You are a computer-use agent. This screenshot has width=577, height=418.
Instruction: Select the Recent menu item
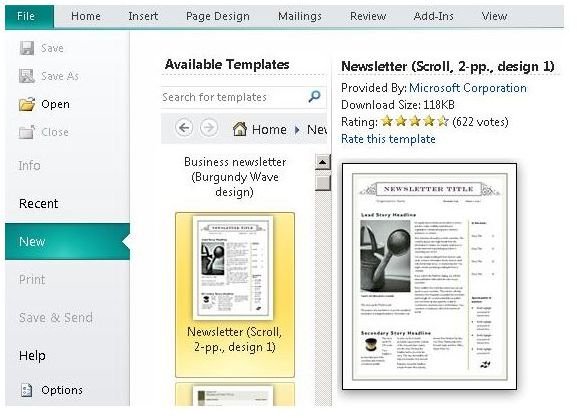pos(38,203)
